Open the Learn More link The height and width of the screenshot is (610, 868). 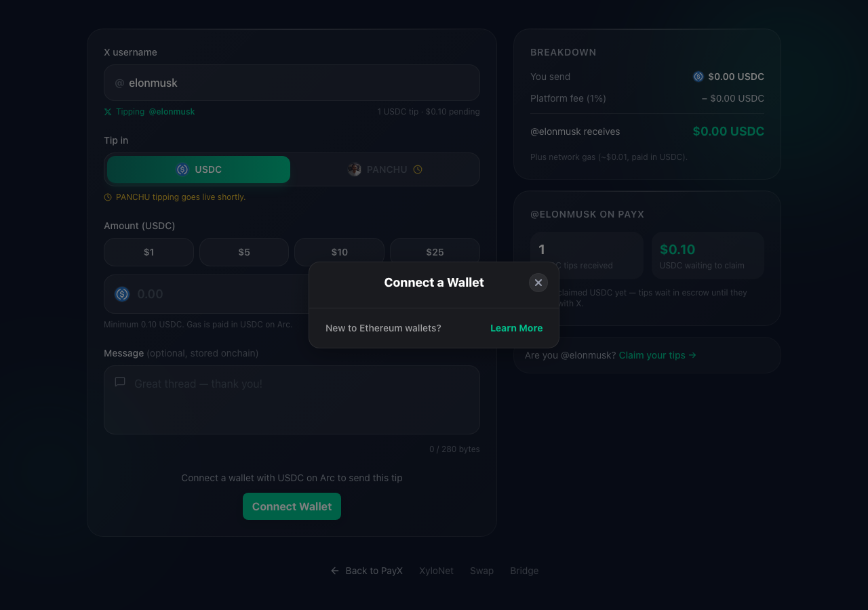517,328
